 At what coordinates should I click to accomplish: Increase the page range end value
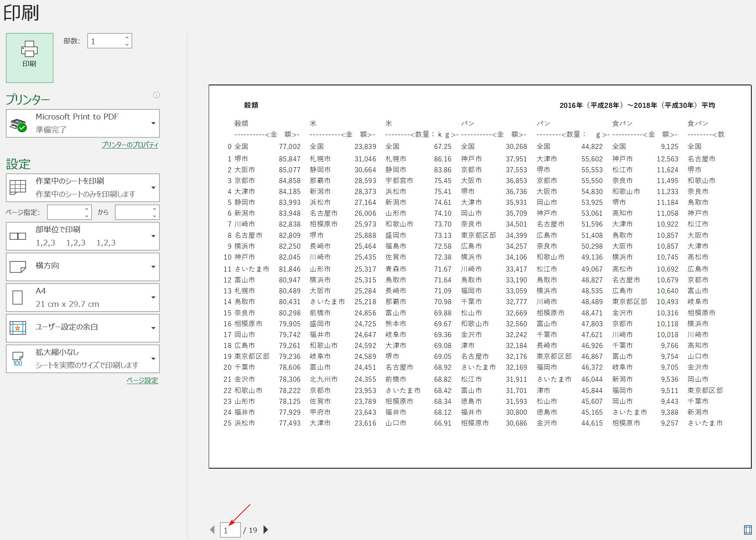point(154,209)
